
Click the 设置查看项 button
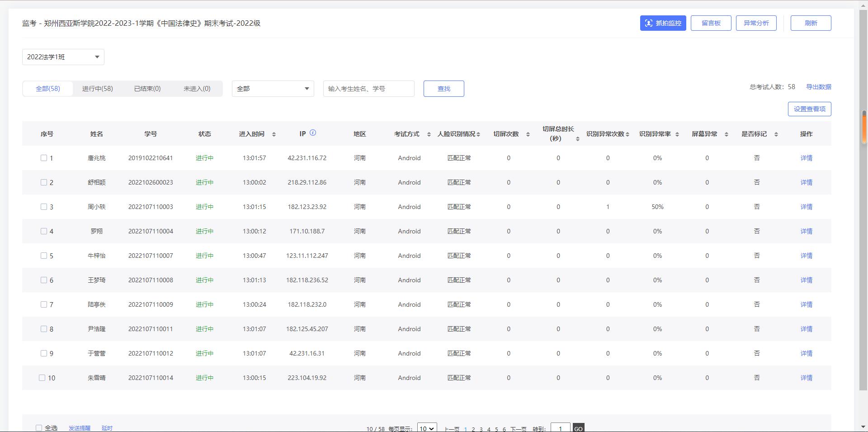(810, 109)
